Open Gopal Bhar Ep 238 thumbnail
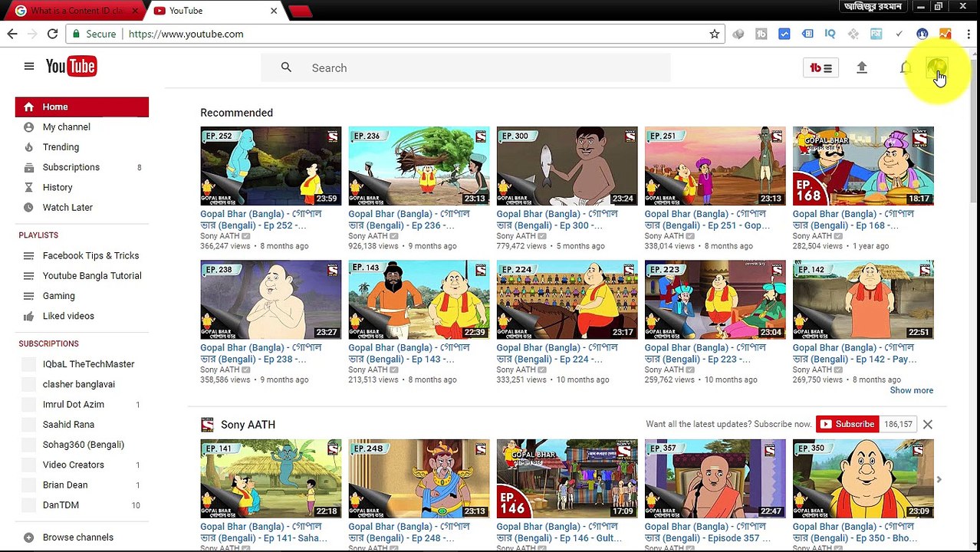Image resolution: width=980 pixels, height=552 pixels. 271,300
